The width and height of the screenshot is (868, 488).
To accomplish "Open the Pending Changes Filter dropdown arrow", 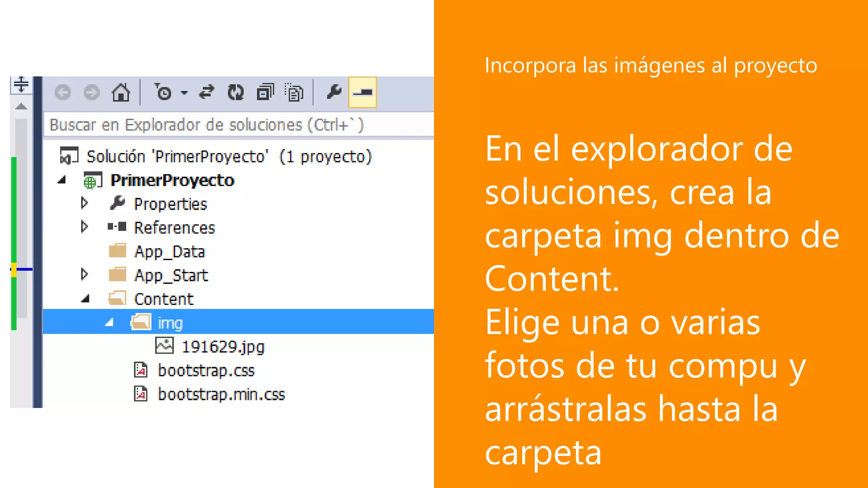I will pos(184,92).
